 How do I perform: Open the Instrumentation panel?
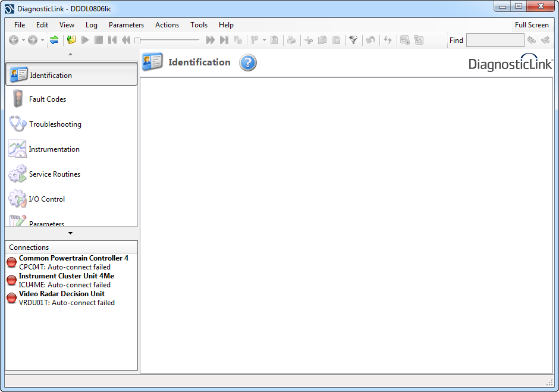[x=54, y=149]
